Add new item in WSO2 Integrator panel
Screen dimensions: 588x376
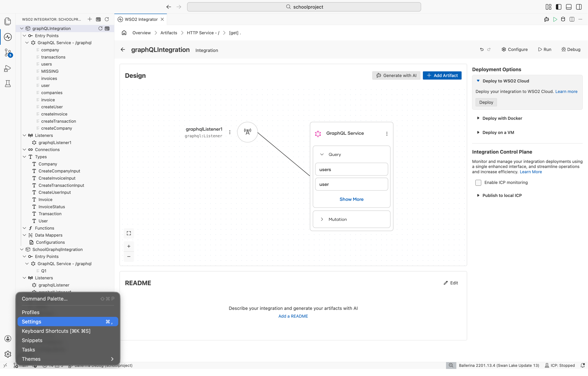pos(90,19)
